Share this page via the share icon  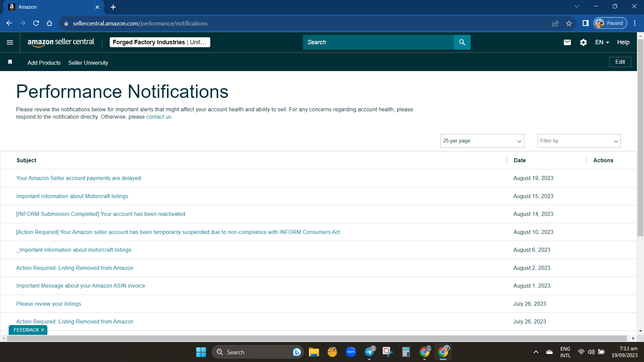pyautogui.click(x=555, y=23)
